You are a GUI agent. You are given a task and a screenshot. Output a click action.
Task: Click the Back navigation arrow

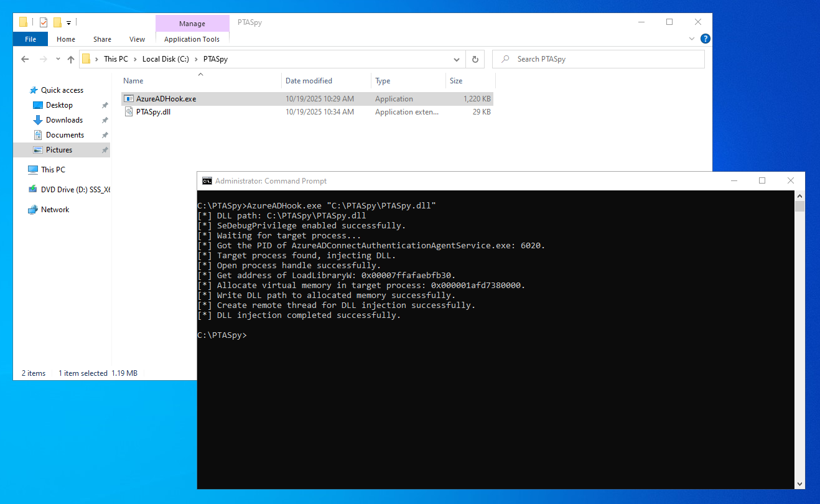[25, 59]
